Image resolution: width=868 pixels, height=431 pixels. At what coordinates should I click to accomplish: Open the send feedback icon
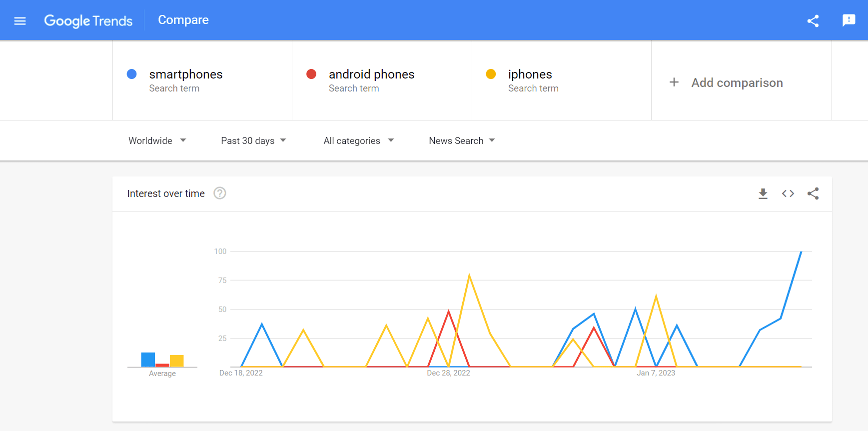849,20
